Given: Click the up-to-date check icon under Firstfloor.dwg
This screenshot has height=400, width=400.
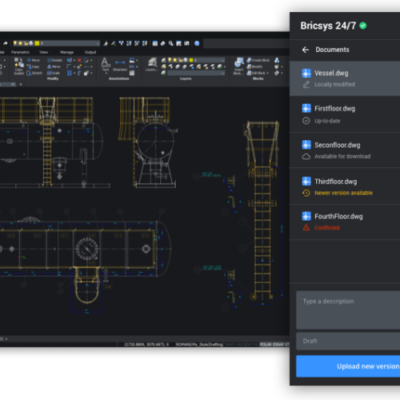Looking at the screenshot, I should (306, 121).
